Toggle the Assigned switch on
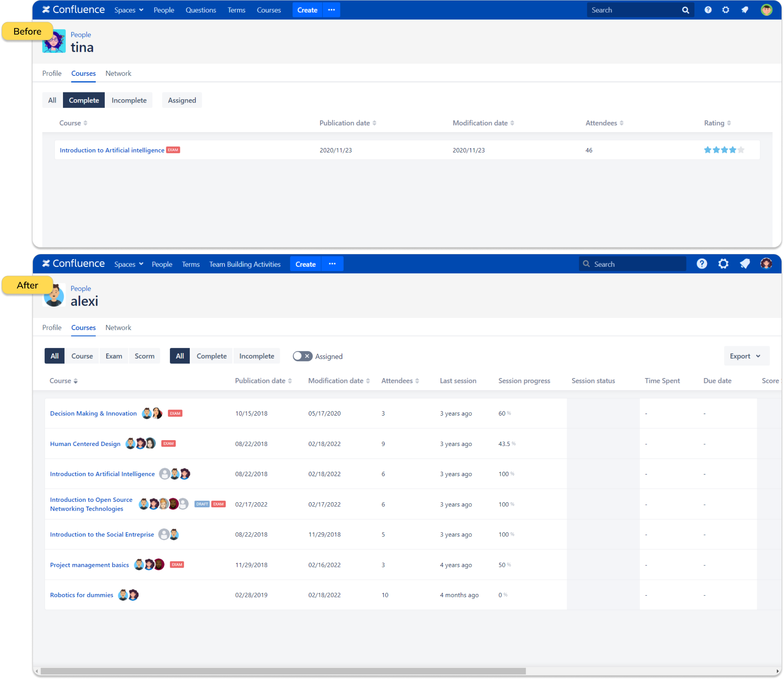The height and width of the screenshot is (679, 784). 302,356
